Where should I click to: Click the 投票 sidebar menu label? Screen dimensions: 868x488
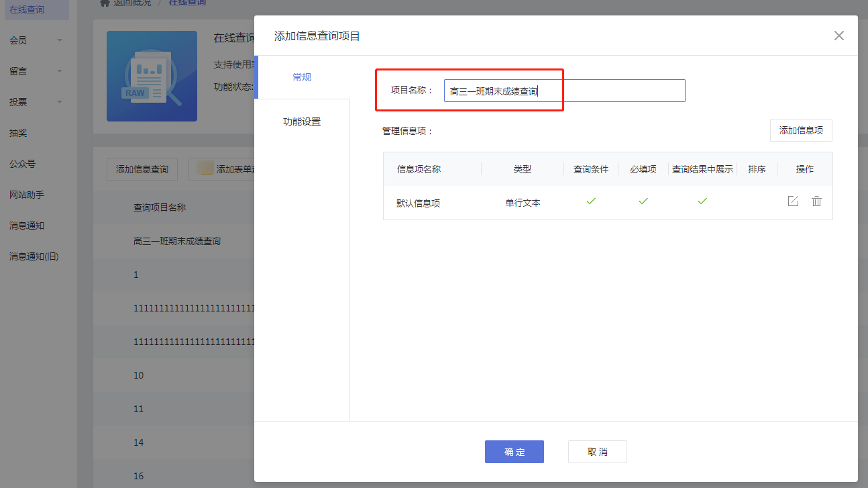(18, 102)
